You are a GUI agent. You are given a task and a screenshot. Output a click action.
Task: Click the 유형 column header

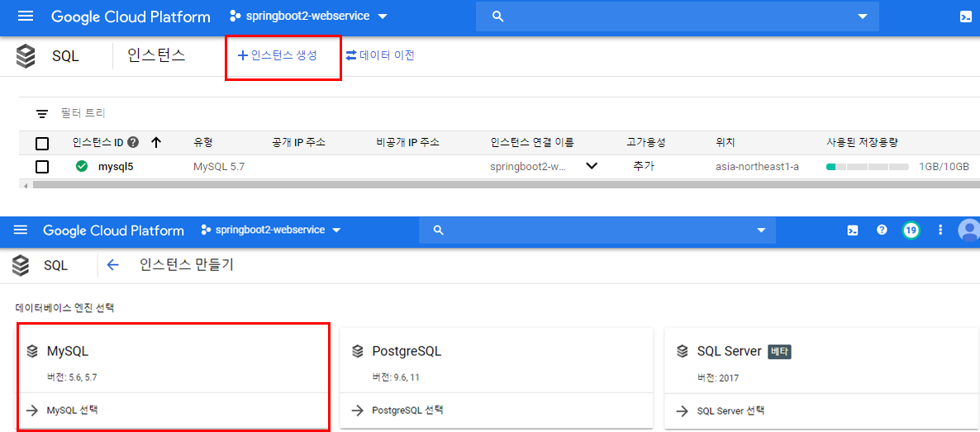pos(204,143)
